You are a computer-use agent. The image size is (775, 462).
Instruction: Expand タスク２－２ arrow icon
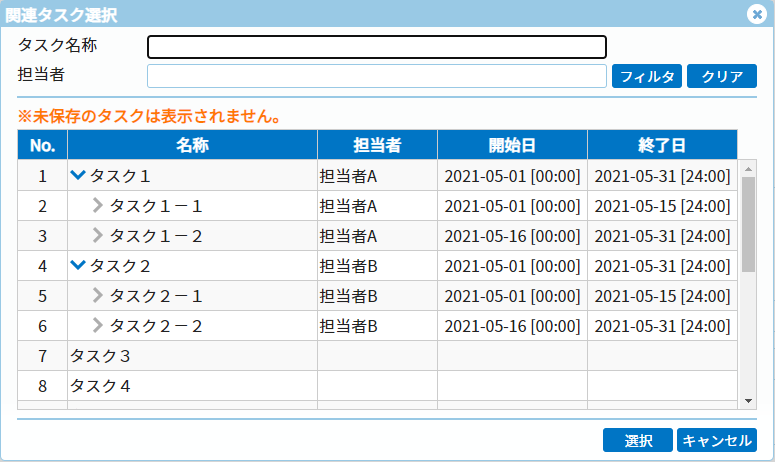(97, 326)
